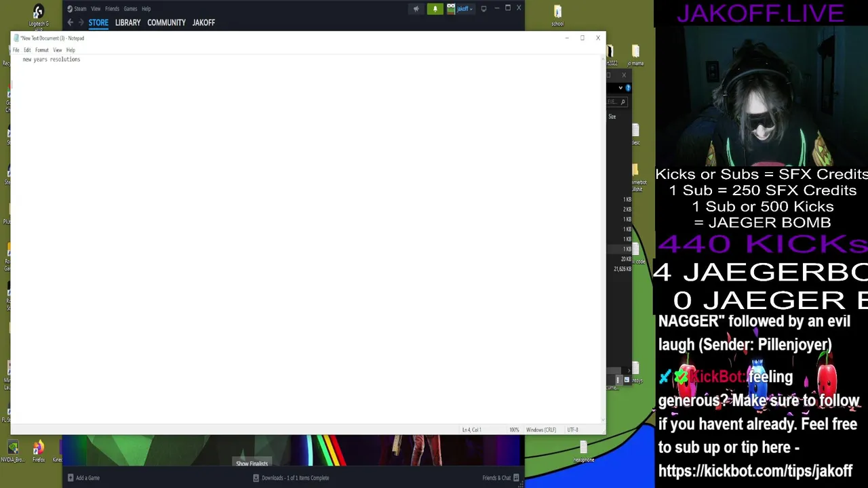Open the NVIDIA Broadcast desktop shortcut
This screenshot has height=488, width=868.
[12, 452]
